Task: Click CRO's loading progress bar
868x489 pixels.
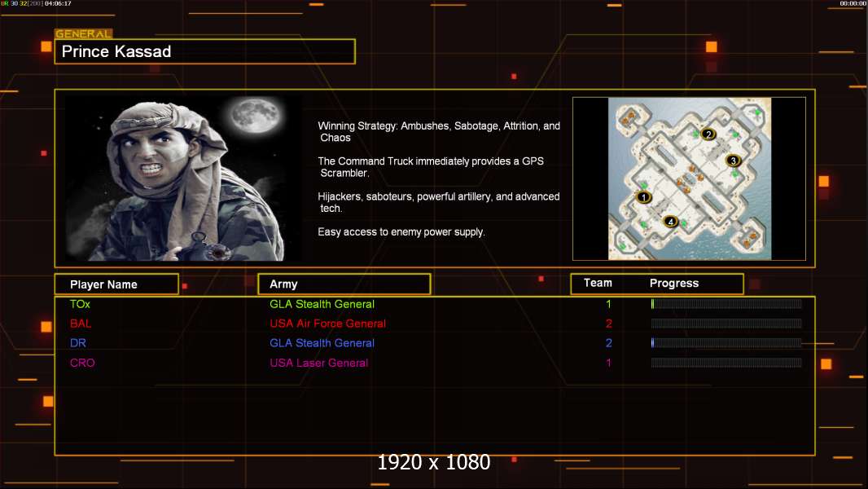Action: pyautogui.click(x=726, y=363)
